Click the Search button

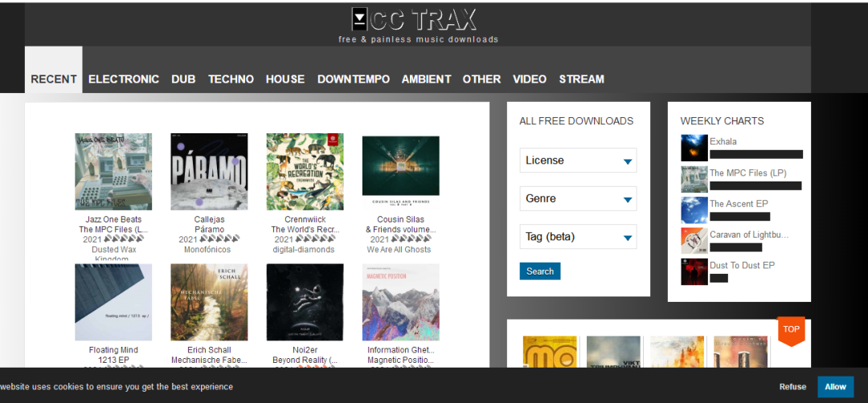coord(540,271)
